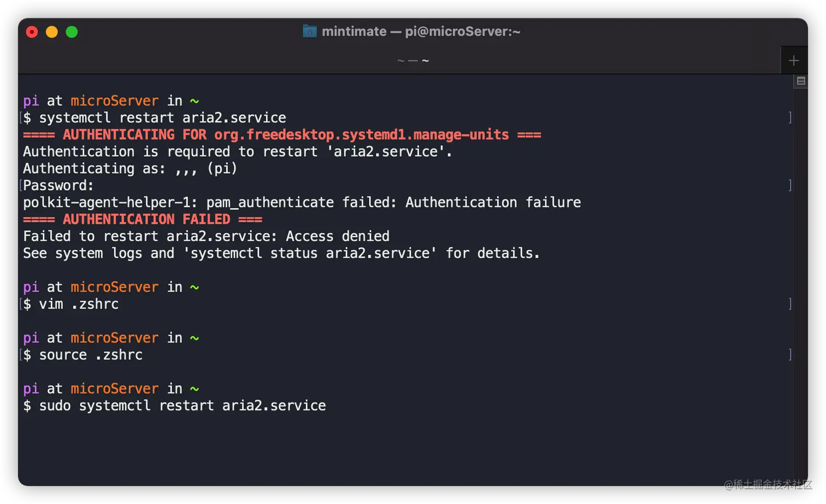Click the red close window button
826x504 pixels.
pos(32,32)
